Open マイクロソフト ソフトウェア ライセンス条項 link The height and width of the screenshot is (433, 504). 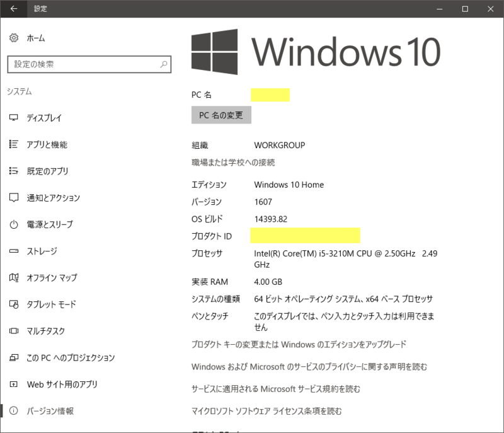pos(266,411)
